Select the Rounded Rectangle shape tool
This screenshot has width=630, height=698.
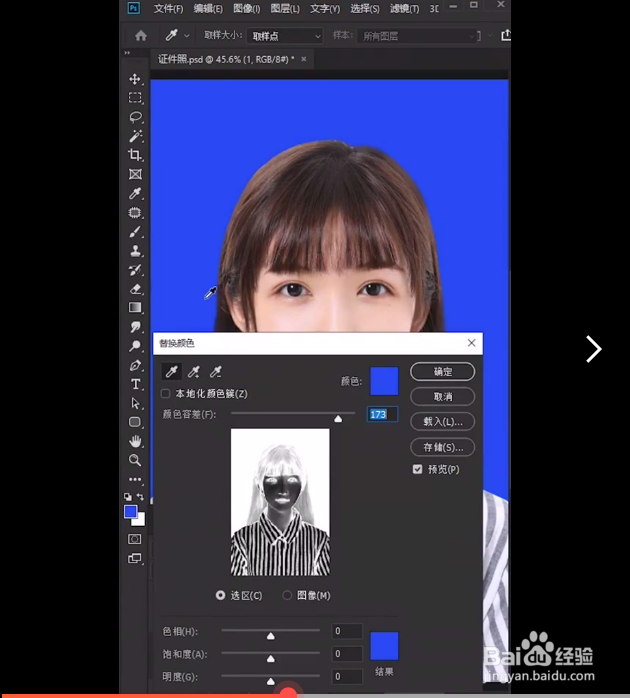click(135, 422)
